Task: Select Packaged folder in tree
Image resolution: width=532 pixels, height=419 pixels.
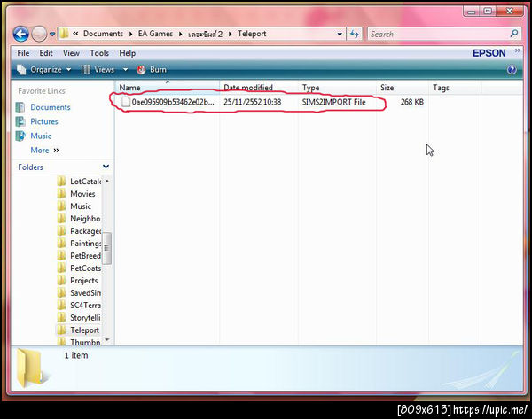Action: pyautogui.click(x=85, y=231)
